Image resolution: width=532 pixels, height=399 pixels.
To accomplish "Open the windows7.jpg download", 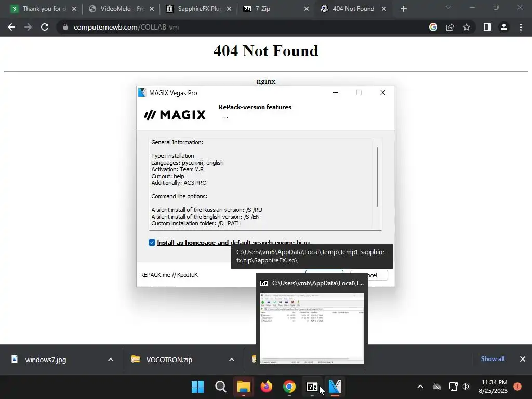I will tap(46, 360).
